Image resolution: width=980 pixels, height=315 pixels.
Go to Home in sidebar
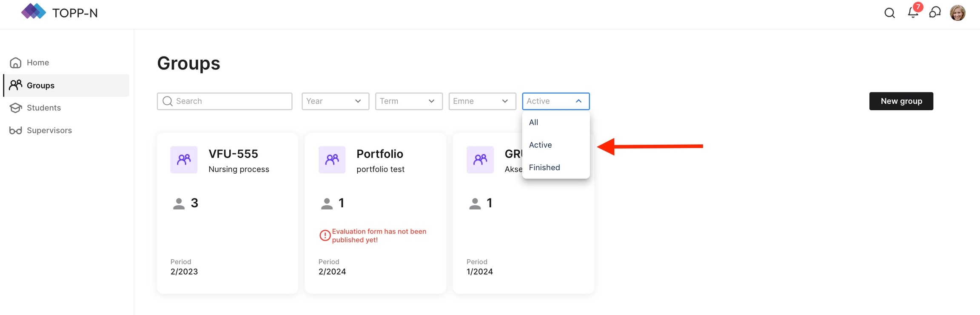37,63
